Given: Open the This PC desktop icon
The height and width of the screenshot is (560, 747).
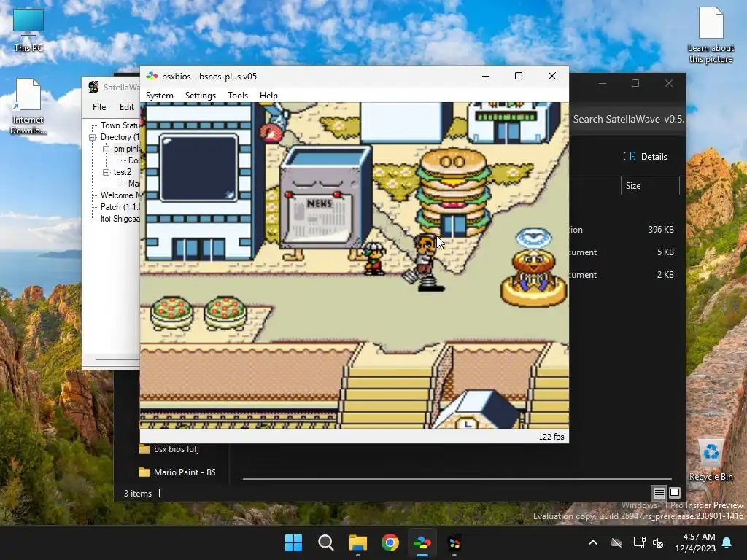Looking at the screenshot, I should tap(28, 30).
